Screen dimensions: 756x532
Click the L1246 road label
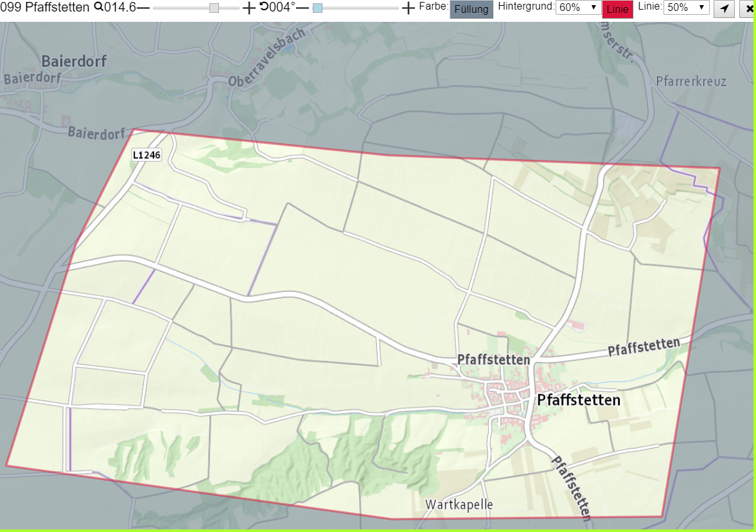(x=146, y=155)
